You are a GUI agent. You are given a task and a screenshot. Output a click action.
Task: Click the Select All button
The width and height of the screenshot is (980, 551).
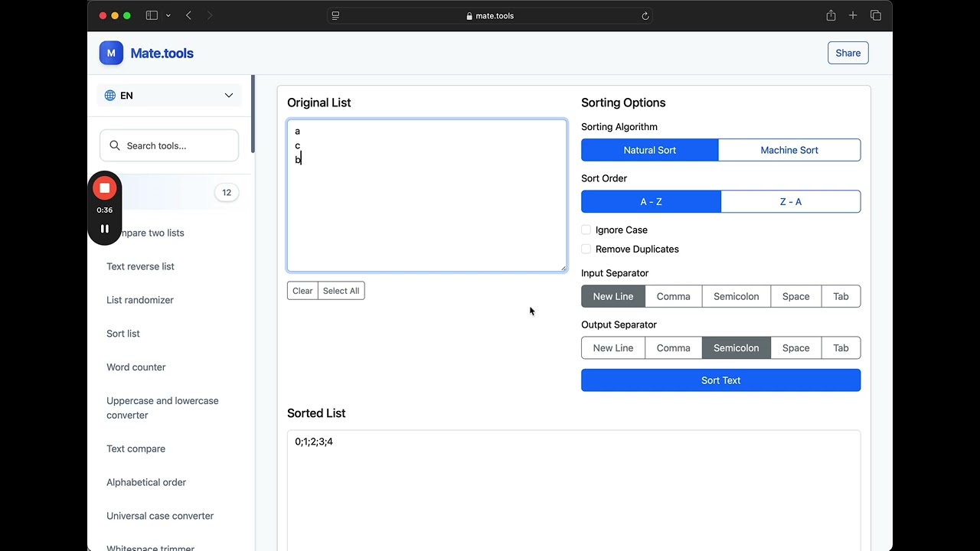coord(341,291)
